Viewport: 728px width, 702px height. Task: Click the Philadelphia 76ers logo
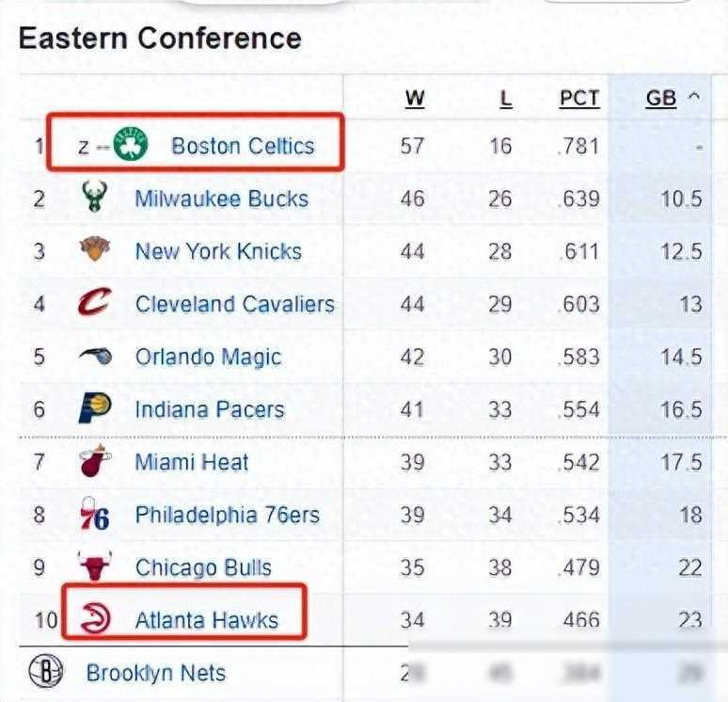[x=95, y=516]
